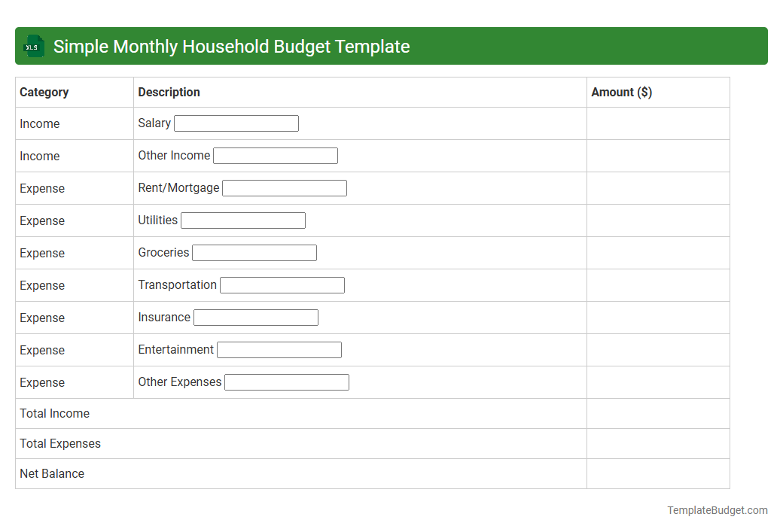Click the Amount cell beside Total Income

tap(658, 413)
